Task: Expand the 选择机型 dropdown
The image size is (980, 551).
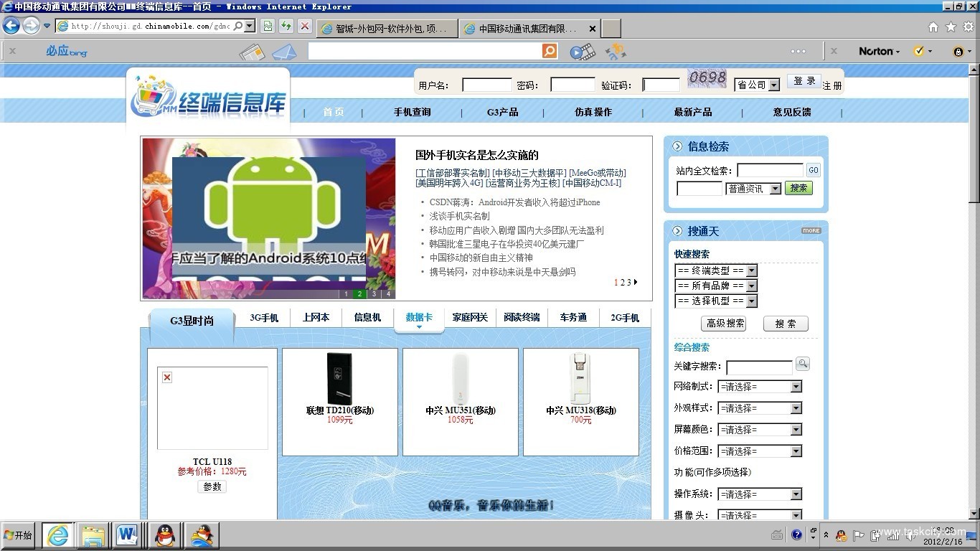Action: pyautogui.click(x=716, y=301)
